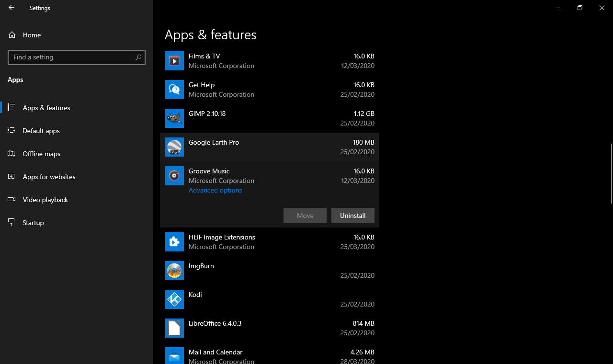The image size is (613, 364).
Task: Click the Find a setting search box
Action: [x=72, y=57]
